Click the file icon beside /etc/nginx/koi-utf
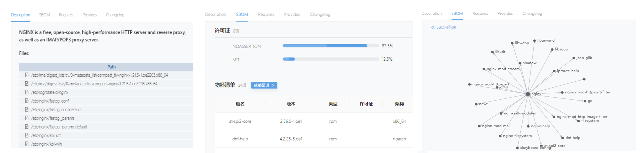 coord(27,135)
